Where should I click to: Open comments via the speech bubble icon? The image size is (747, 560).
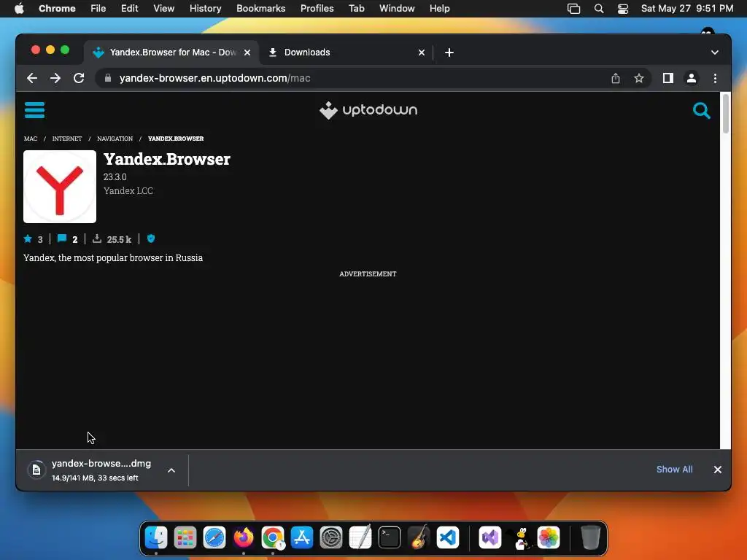pyautogui.click(x=62, y=238)
